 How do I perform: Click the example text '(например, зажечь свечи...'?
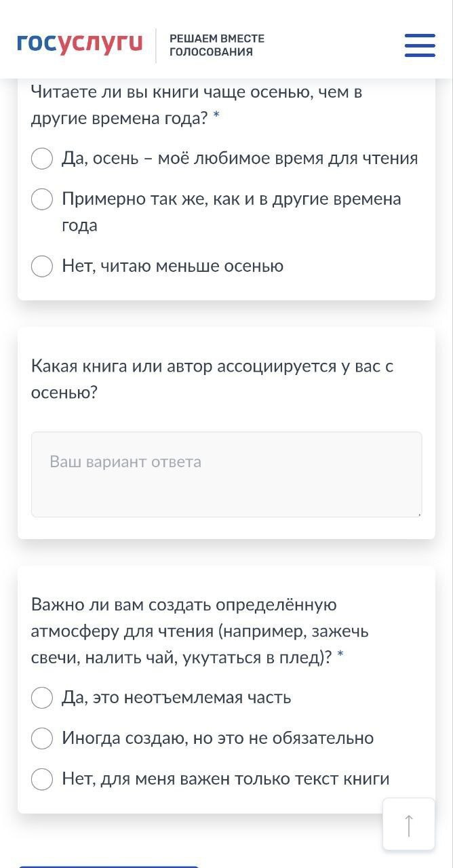292,631
